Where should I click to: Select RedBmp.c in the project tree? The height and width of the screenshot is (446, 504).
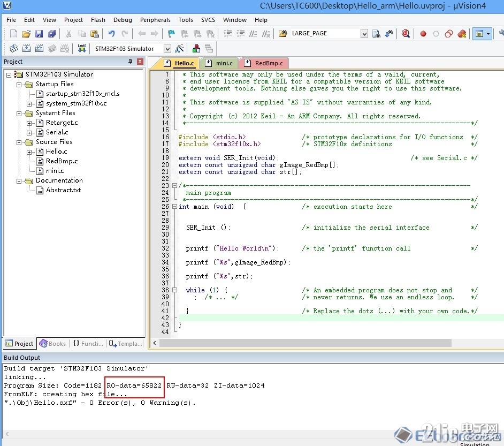coord(62,161)
